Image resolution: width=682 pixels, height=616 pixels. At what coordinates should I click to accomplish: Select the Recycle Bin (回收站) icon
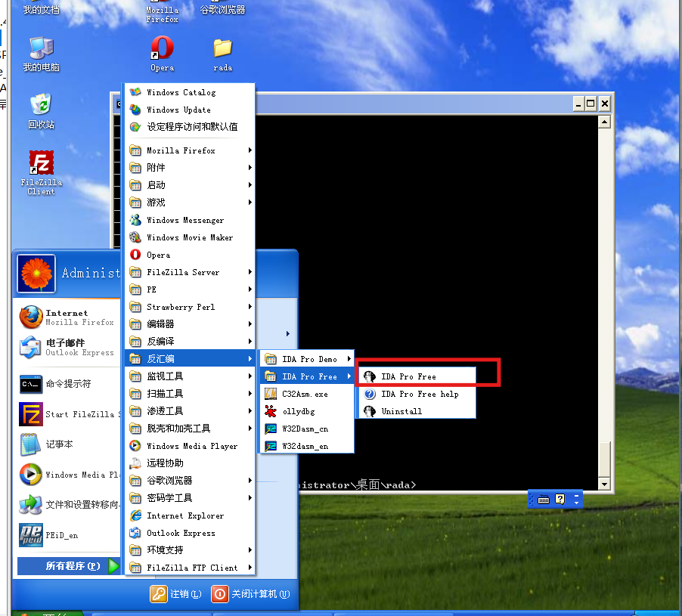point(42,111)
